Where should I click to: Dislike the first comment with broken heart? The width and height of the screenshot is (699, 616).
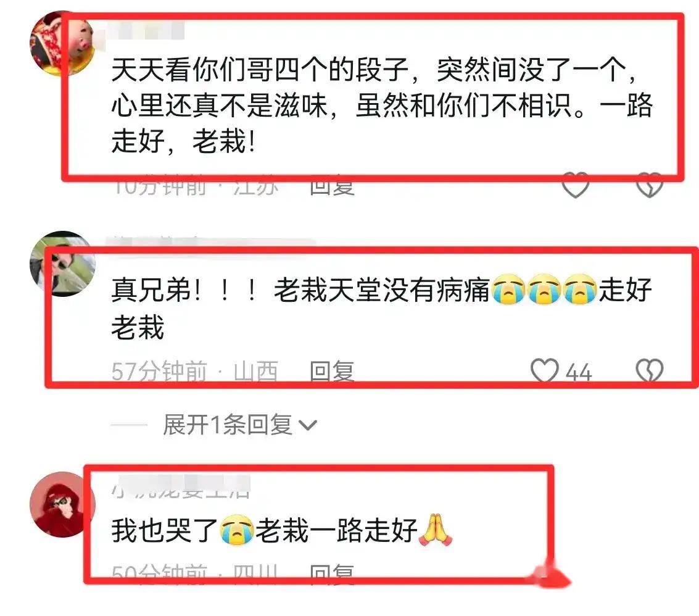click(650, 185)
